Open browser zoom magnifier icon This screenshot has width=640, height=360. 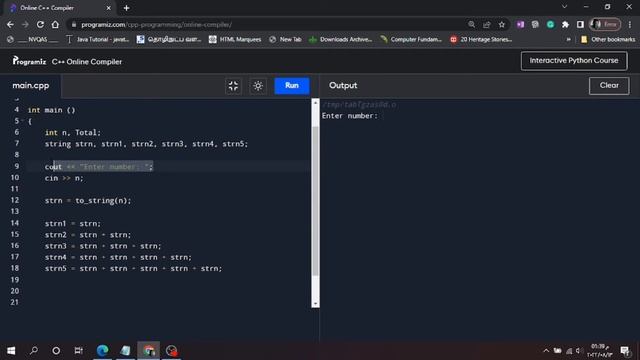click(471, 24)
